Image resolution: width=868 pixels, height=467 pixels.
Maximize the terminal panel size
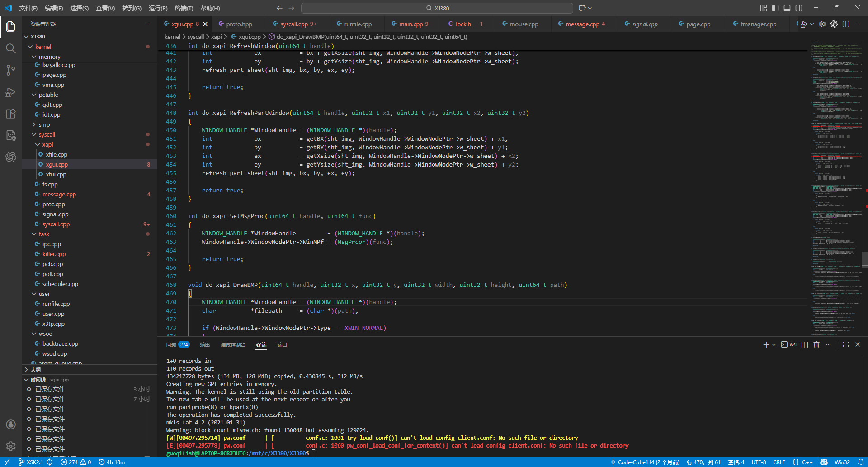pyautogui.click(x=846, y=345)
